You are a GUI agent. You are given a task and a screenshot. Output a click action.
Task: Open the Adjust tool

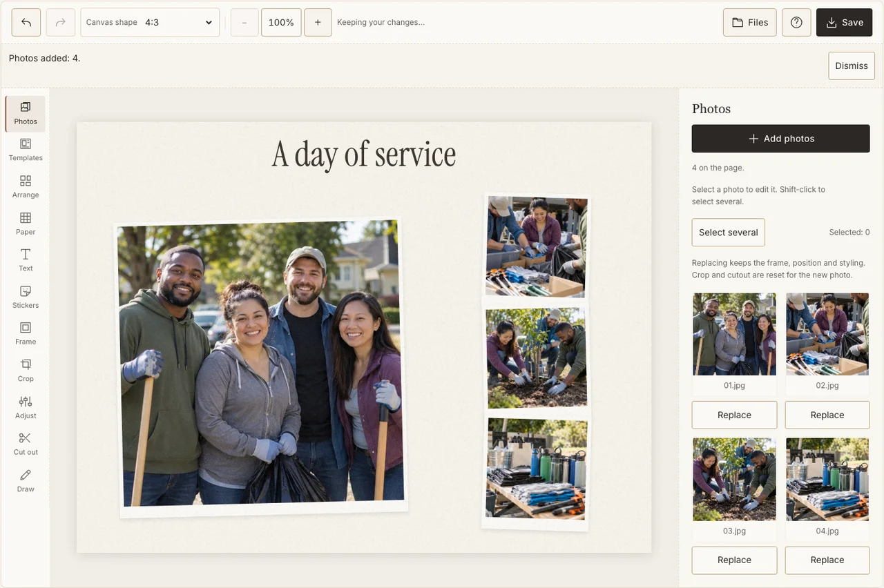(x=26, y=408)
